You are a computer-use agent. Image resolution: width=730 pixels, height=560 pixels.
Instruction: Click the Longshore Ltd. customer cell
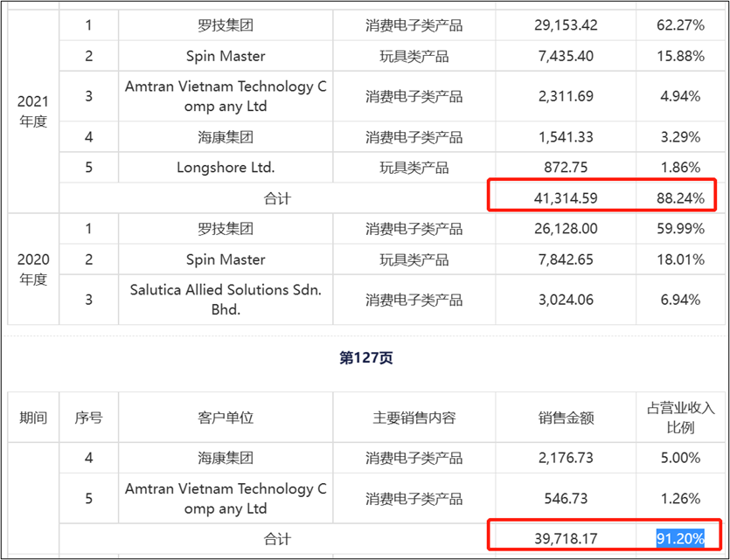[226, 168]
